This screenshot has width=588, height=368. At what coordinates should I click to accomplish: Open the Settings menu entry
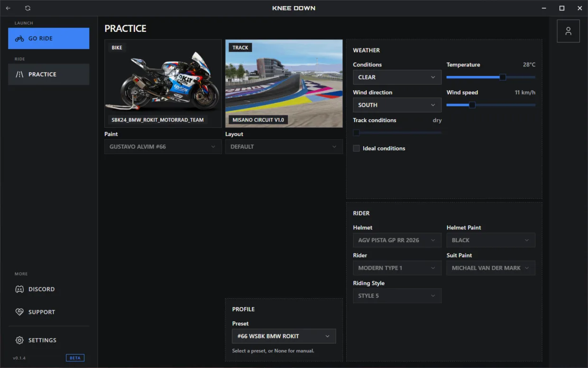click(48, 340)
